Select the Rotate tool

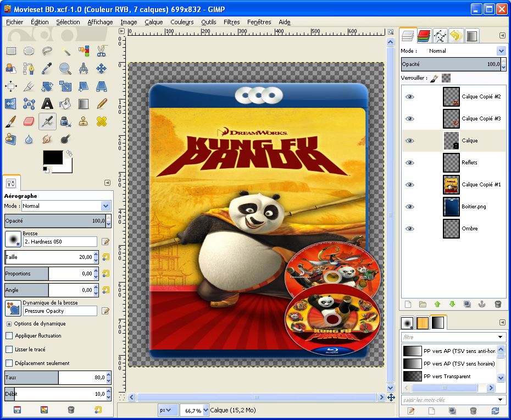tap(47, 86)
